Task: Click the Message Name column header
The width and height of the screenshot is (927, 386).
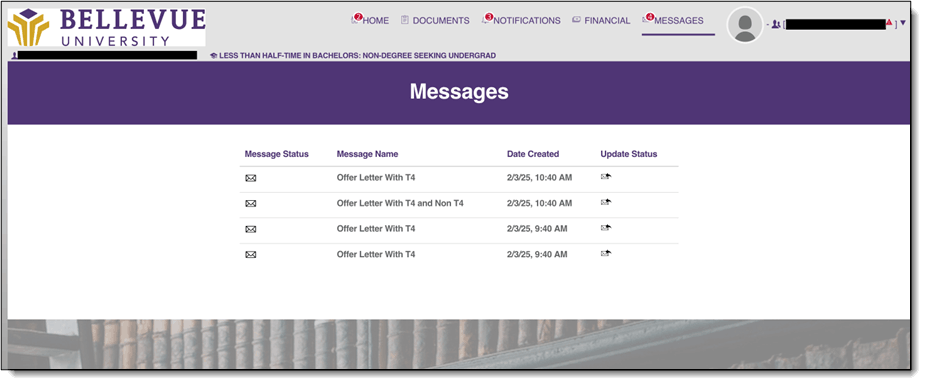Action: pos(367,154)
